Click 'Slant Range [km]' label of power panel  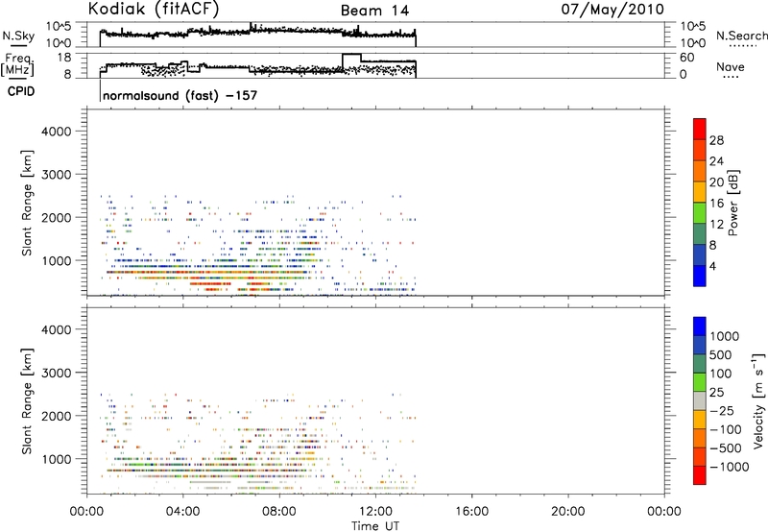27,203
